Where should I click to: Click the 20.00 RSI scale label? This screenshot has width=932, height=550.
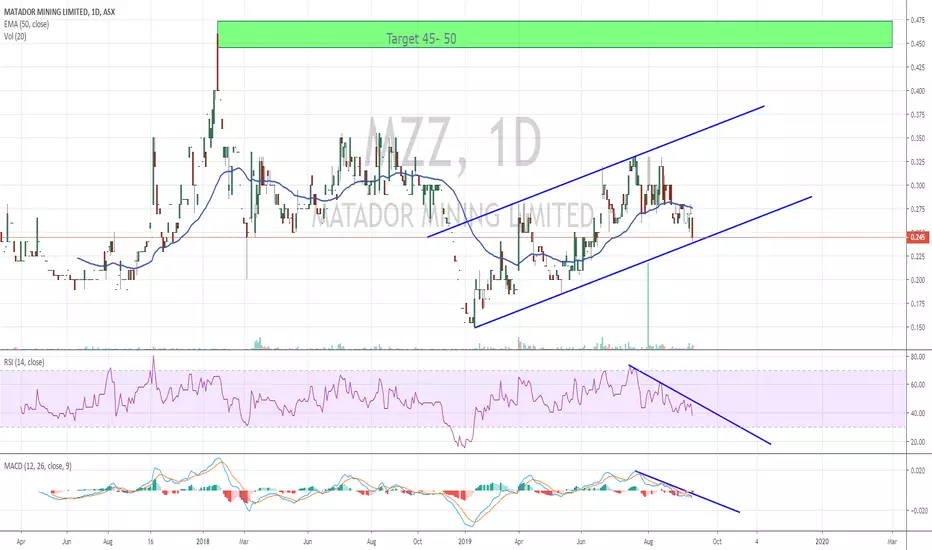pos(918,442)
